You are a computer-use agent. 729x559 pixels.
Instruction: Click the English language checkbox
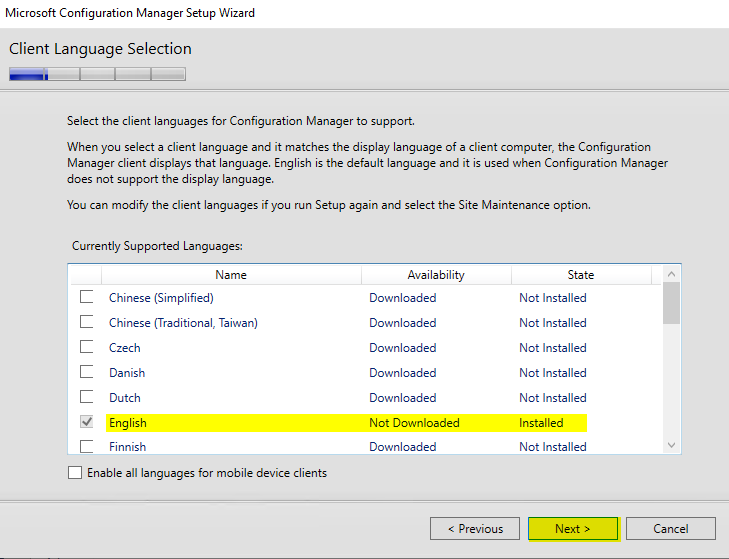[x=87, y=422]
